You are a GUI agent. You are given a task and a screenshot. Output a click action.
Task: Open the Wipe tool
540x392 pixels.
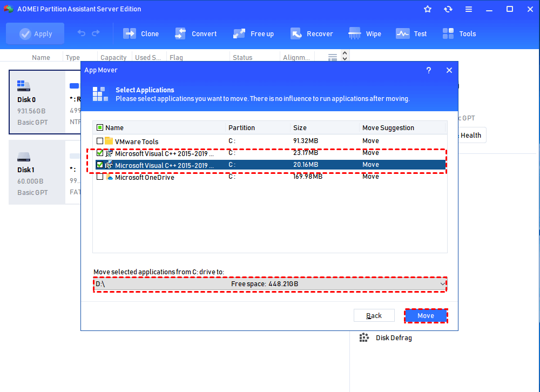pos(364,34)
